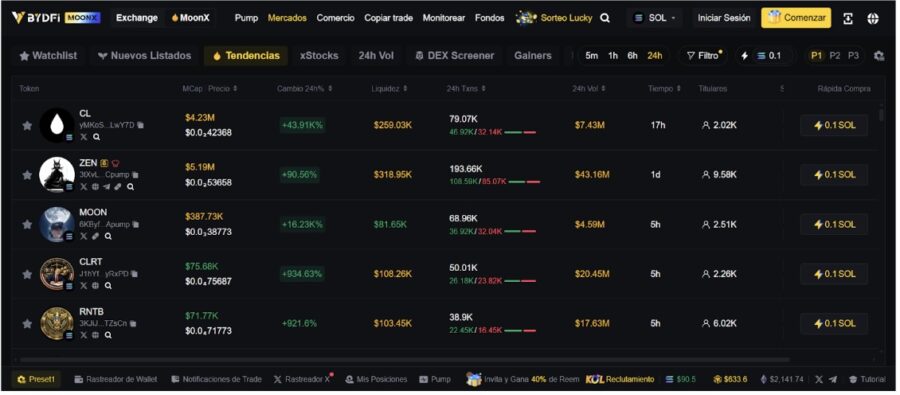
Task: Open the Filtro filter dropdown
Action: pyautogui.click(x=704, y=56)
